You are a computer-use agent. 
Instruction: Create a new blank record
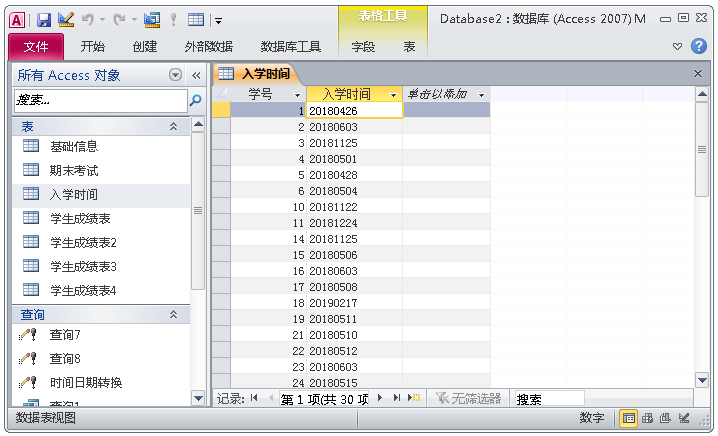click(414, 398)
